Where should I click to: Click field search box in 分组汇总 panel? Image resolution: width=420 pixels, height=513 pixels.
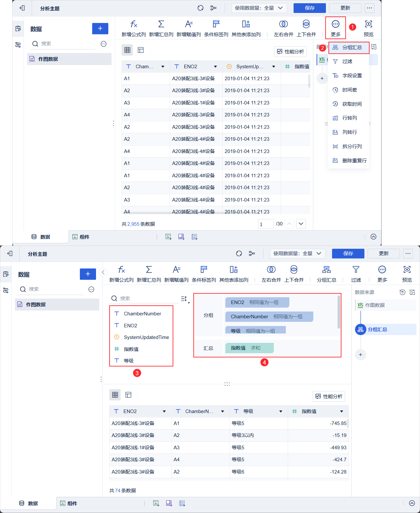click(x=144, y=299)
